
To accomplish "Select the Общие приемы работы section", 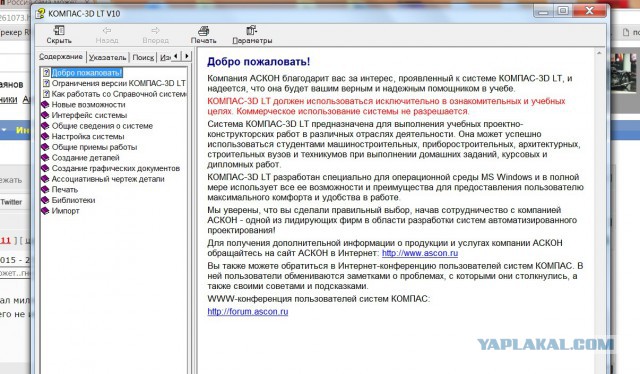I will pyautogui.click(x=94, y=147).
